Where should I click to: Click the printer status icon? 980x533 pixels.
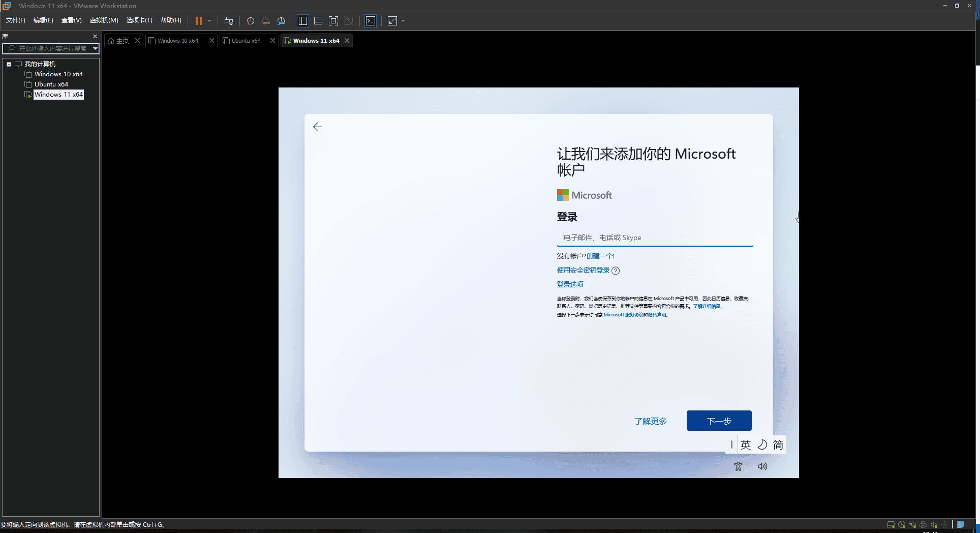pyautogui.click(x=923, y=524)
